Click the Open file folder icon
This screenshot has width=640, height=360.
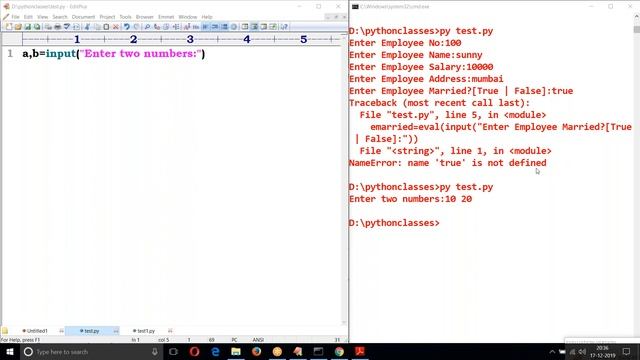tap(18, 27)
